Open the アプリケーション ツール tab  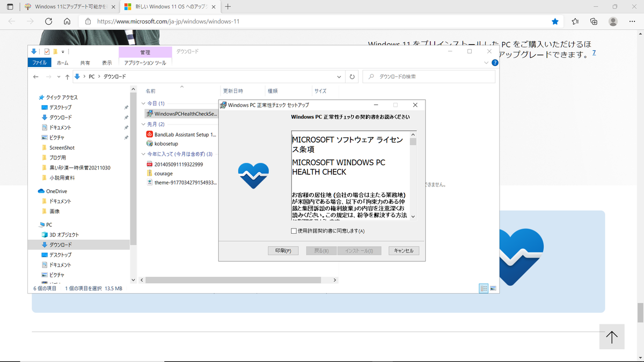point(145,63)
